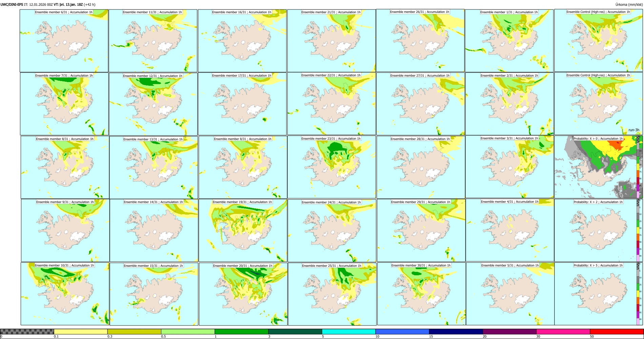Open the Ensemble member 23/31 map
Viewport: 644px width, 339px height.
[x=331, y=167]
